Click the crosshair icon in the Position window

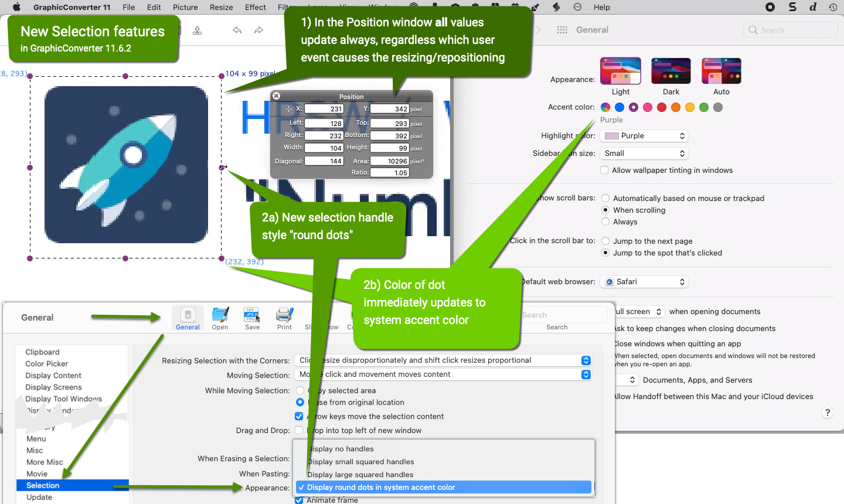click(x=288, y=109)
